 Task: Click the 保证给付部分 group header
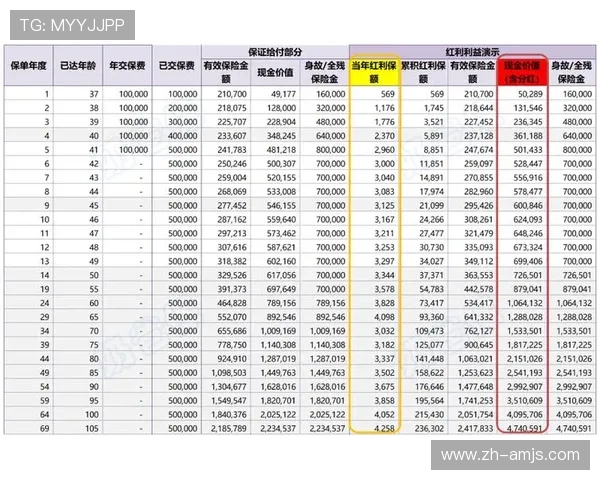[x=275, y=52]
